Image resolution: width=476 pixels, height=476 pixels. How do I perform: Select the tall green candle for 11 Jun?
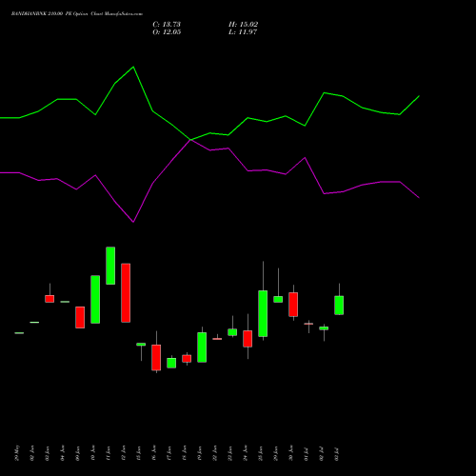110,266
